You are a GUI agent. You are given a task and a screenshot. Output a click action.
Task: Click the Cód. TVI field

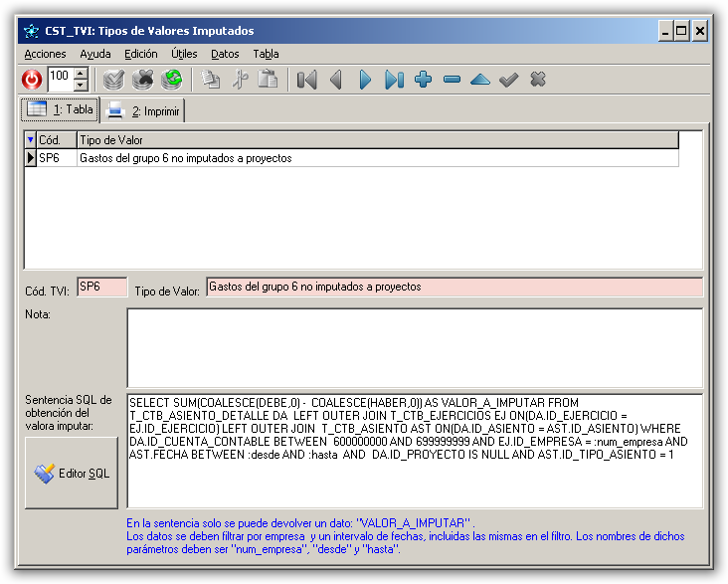tap(101, 288)
